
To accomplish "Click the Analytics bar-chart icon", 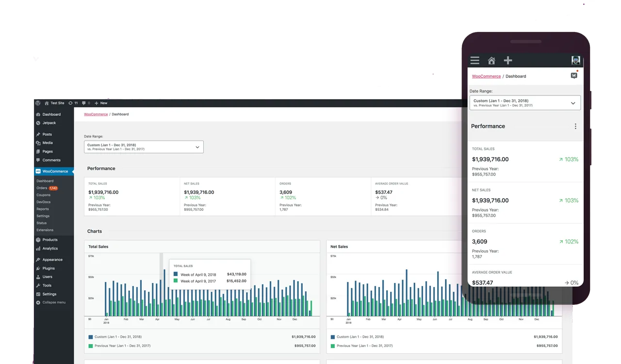I will [38, 249].
